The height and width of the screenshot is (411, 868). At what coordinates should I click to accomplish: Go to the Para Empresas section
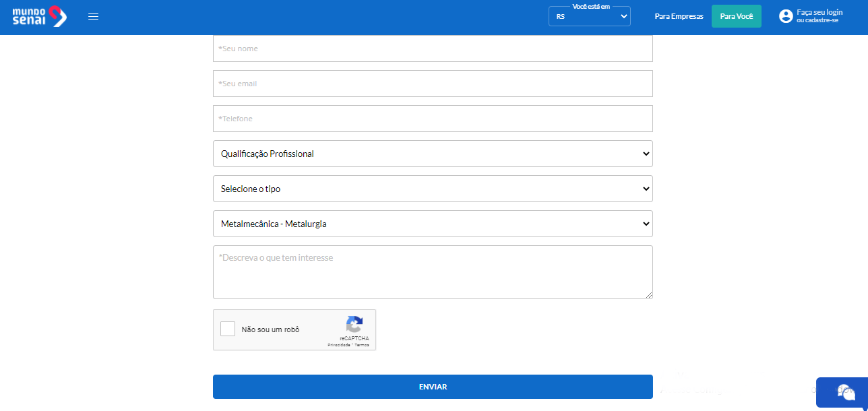(679, 16)
